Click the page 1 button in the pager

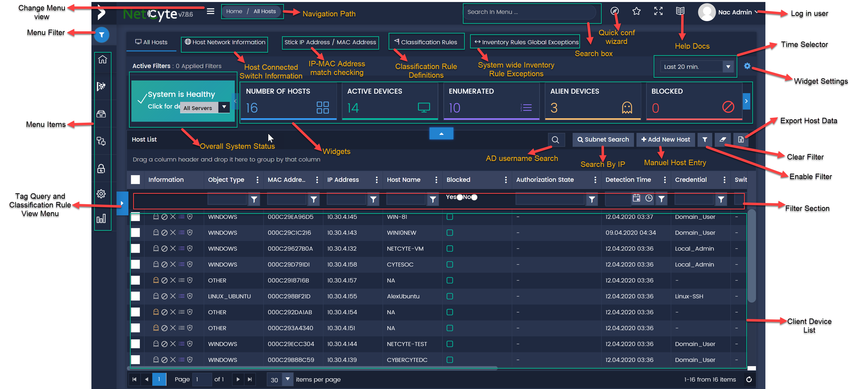pos(159,380)
